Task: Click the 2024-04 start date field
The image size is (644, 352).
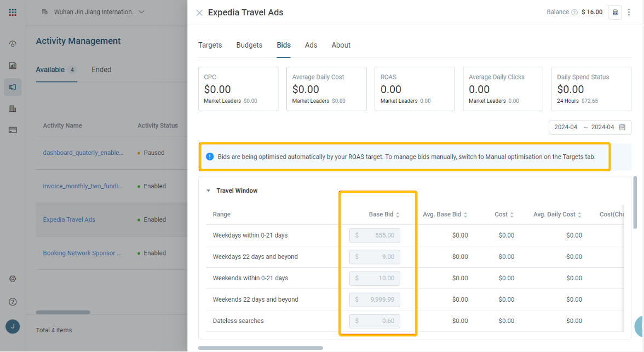Action: click(x=566, y=128)
